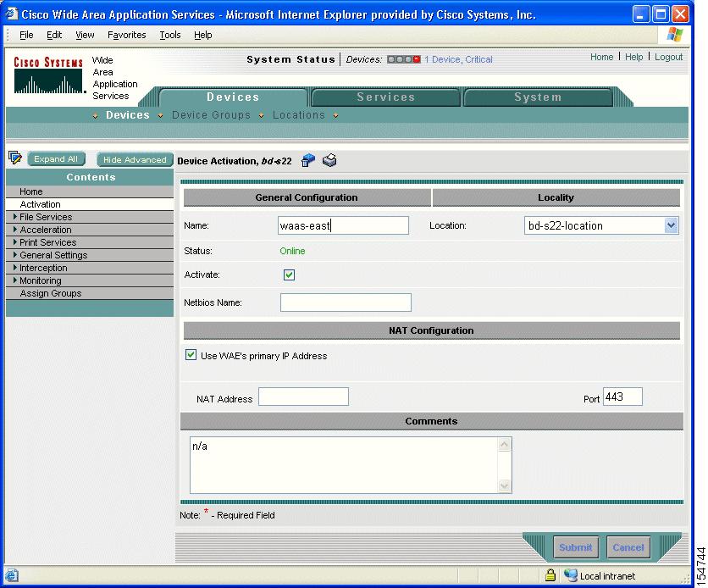Click the Comments scroll down arrow
708x588 pixels.
pyautogui.click(x=505, y=485)
